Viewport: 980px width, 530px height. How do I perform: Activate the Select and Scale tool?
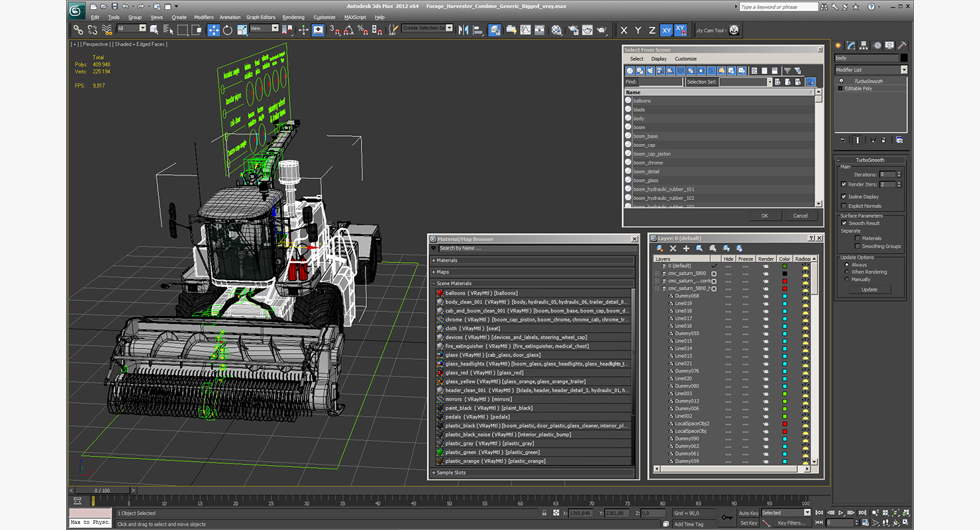(242, 30)
